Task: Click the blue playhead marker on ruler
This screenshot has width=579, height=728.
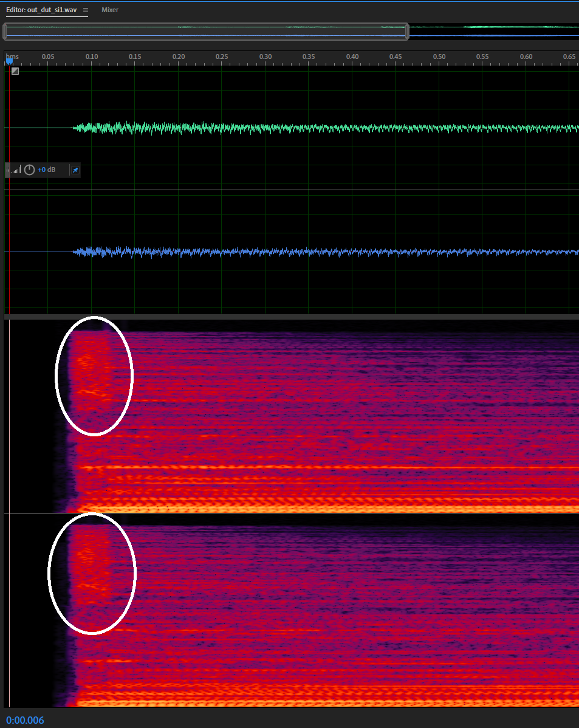Action: pos(9,61)
